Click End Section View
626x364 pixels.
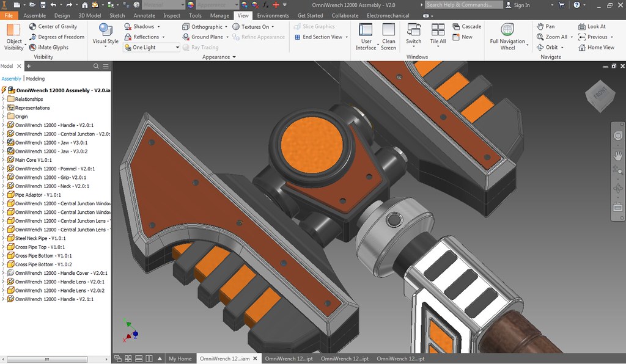coord(322,37)
